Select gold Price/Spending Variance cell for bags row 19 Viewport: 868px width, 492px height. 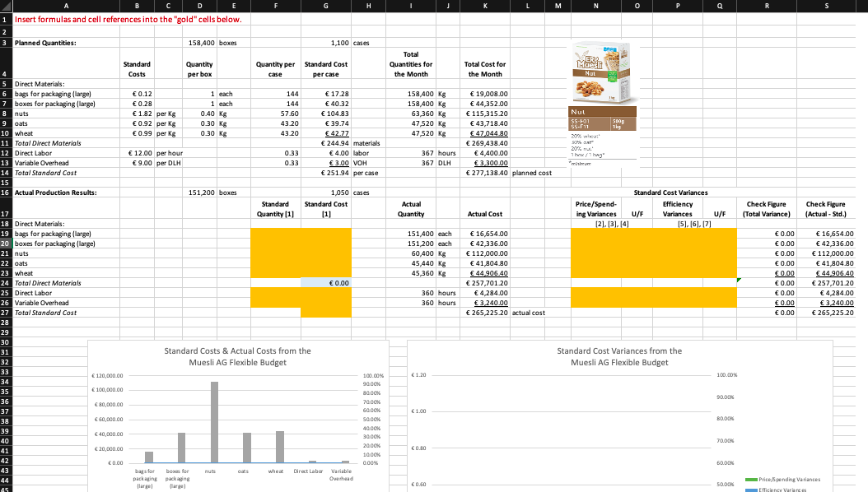point(595,234)
